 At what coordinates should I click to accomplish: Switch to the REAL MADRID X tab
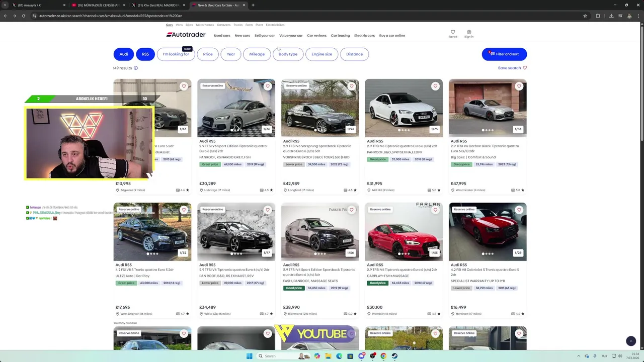point(157,5)
